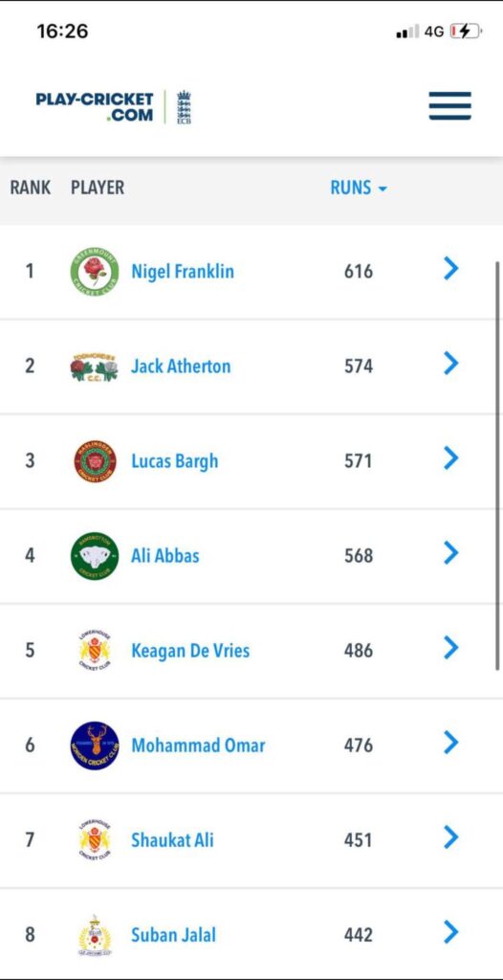Tap the Play-Cricket.com logo
Screen dimensions: 503x980
(x=95, y=107)
